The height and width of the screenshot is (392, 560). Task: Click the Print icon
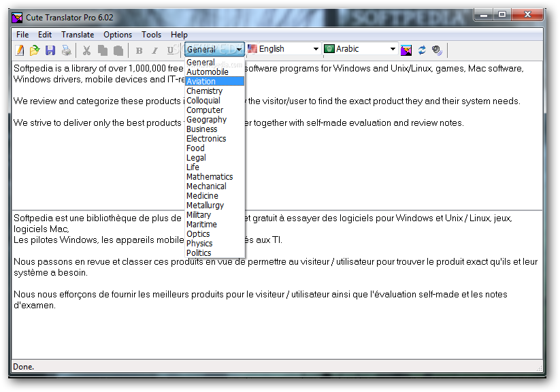tap(66, 50)
